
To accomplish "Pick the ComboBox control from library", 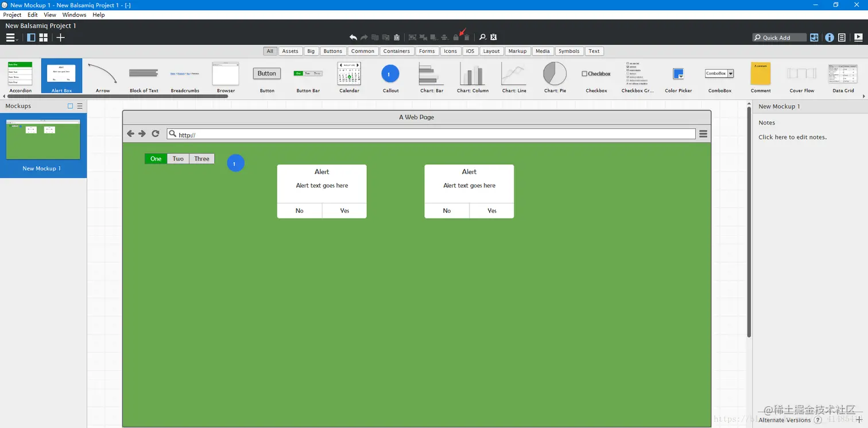I will click(719, 77).
